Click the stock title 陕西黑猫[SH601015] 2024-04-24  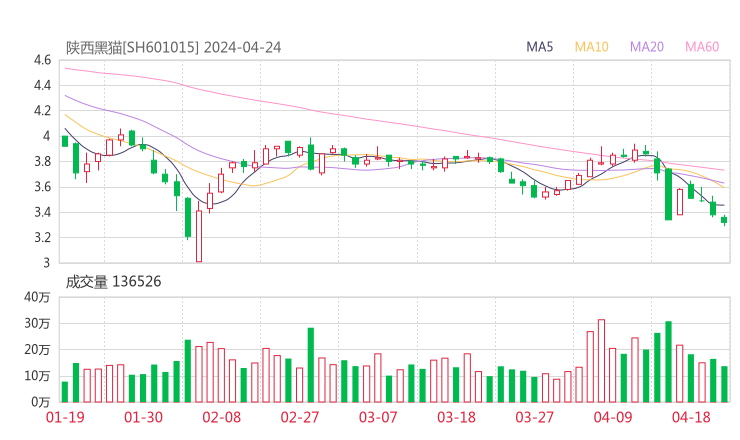tap(173, 47)
